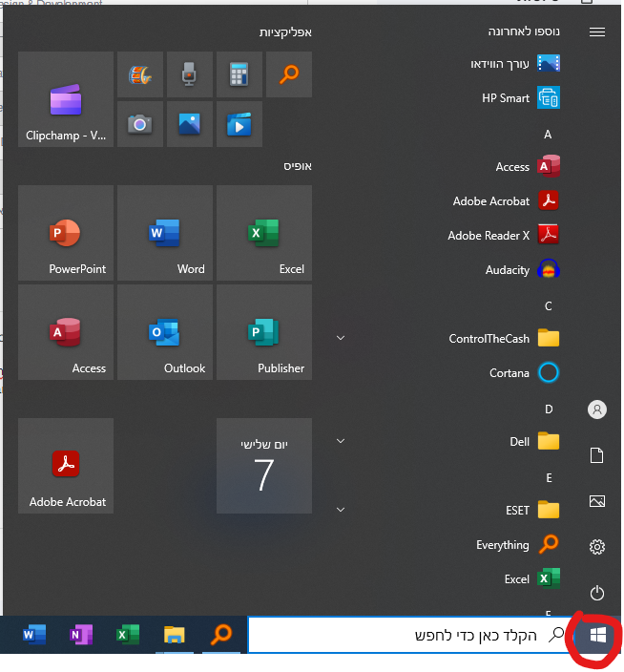Open Word from the taskbar
The image size is (624, 672).
pyautogui.click(x=34, y=635)
